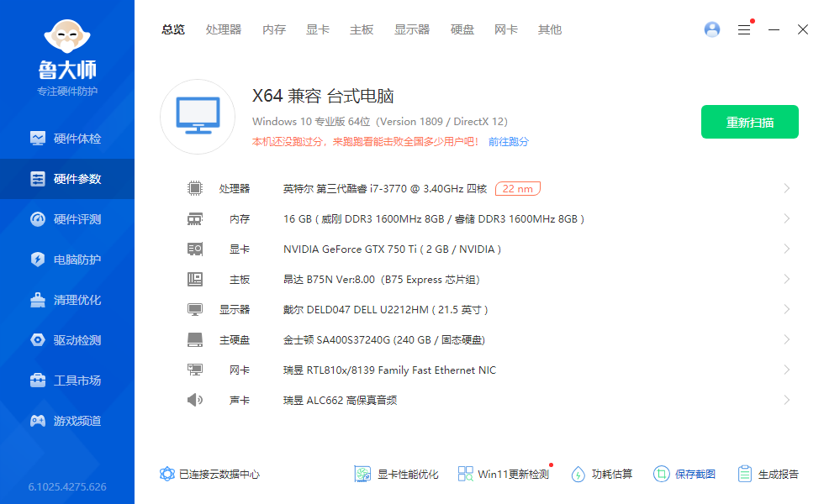Switch to the top 主板 tab
The width and height of the screenshot is (824, 504).
362,30
